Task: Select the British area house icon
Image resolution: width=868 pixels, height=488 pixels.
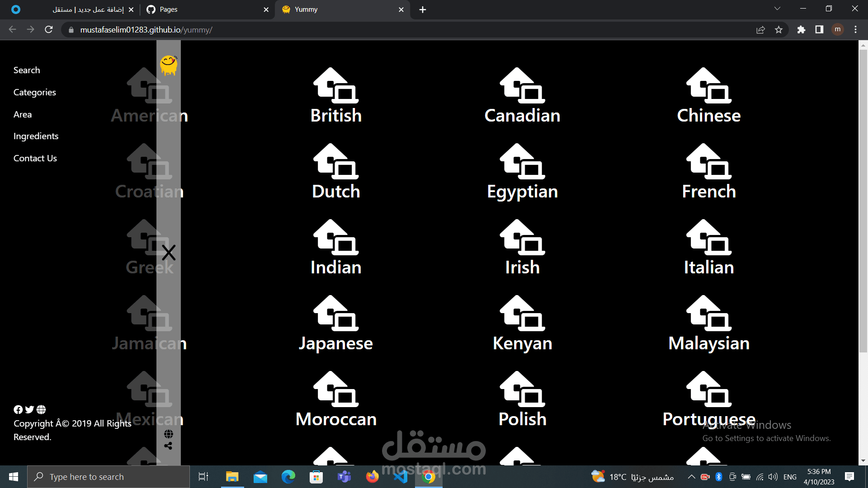Action: [x=335, y=86]
